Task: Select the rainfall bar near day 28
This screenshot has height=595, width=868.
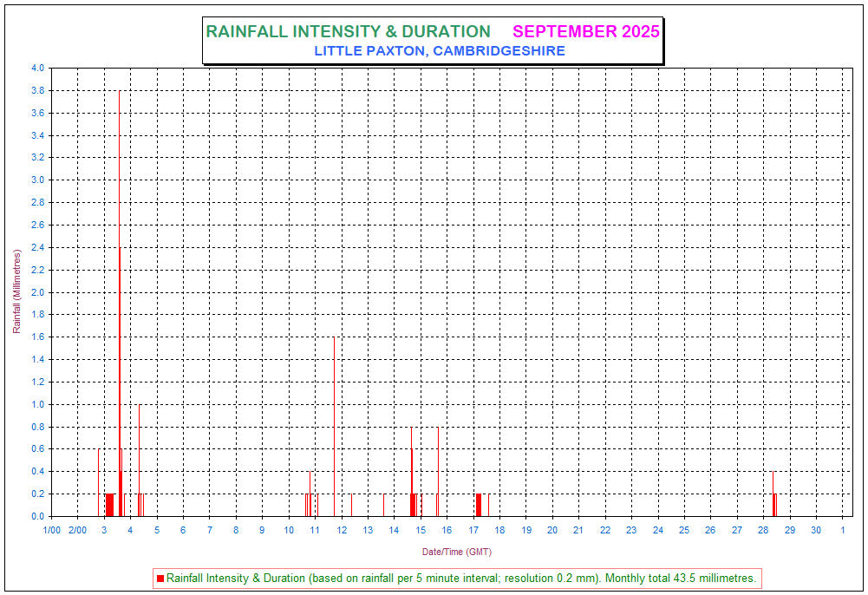Action: pos(773,505)
